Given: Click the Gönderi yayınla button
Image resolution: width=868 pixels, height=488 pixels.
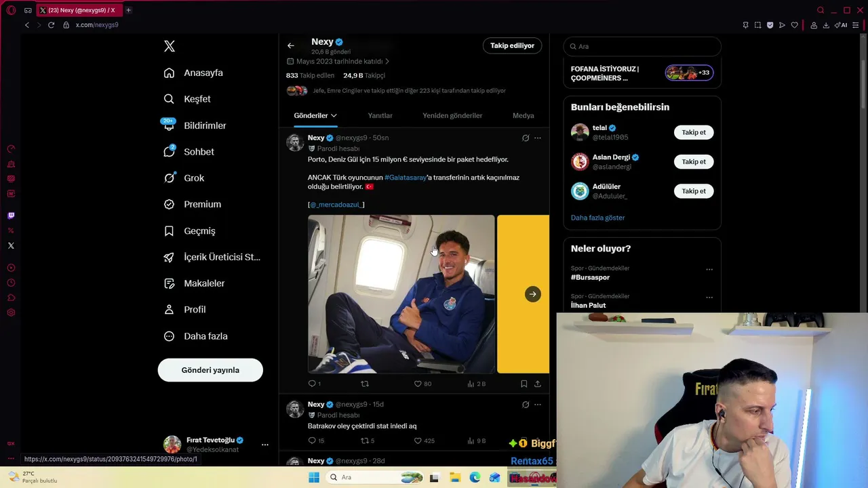Looking at the screenshot, I should point(210,370).
